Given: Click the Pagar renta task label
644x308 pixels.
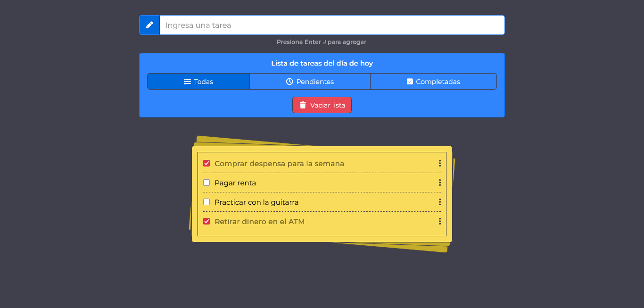Looking at the screenshot, I should coord(235,182).
